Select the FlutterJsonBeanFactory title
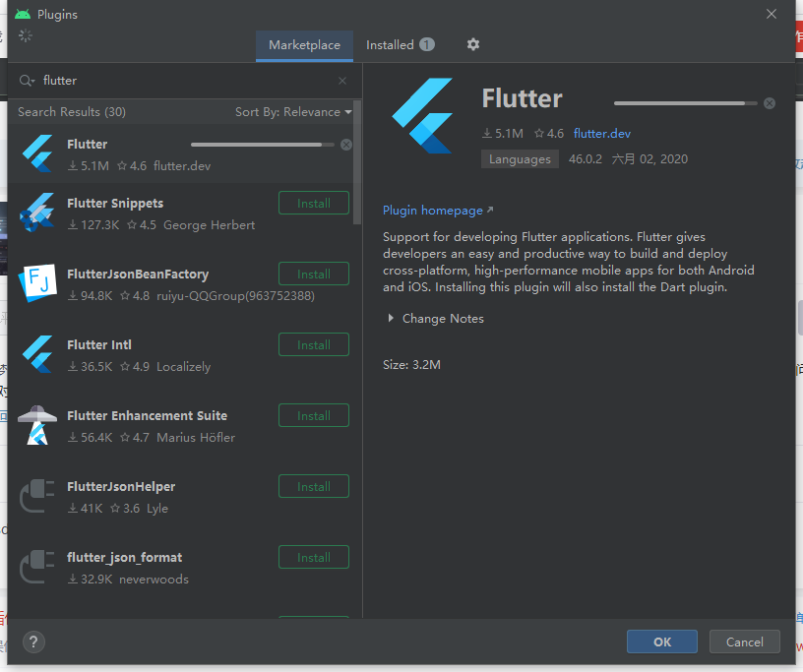The image size is (803, 672). (138, 275)
